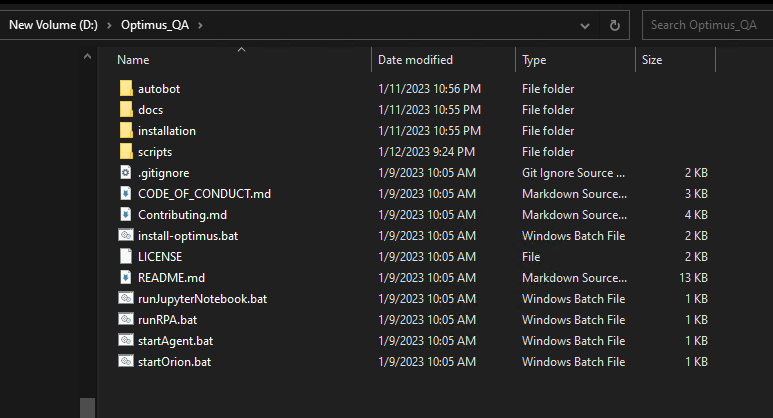Viewport: 773px width, 418px height.
Task: Expand the chevron after New Volume (D:)
Action: point(109,25)
